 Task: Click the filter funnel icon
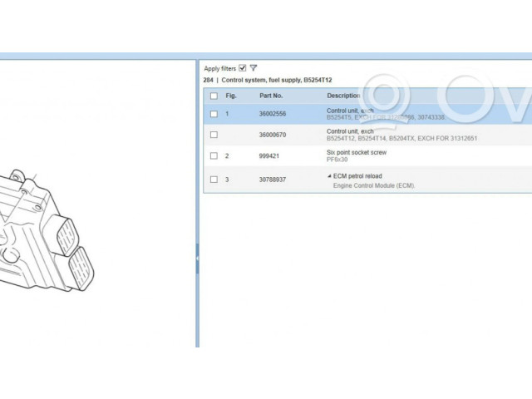(254, 67)
